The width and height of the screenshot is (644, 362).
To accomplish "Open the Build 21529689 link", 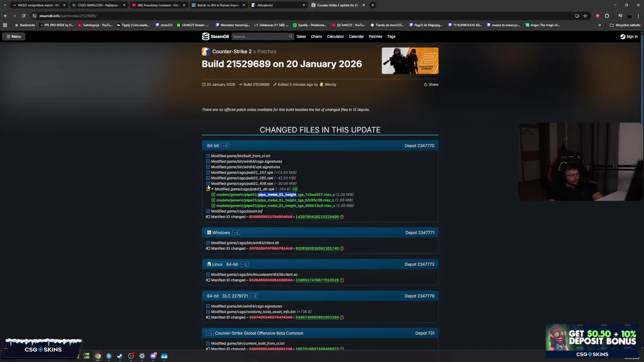I will (254, 84).
